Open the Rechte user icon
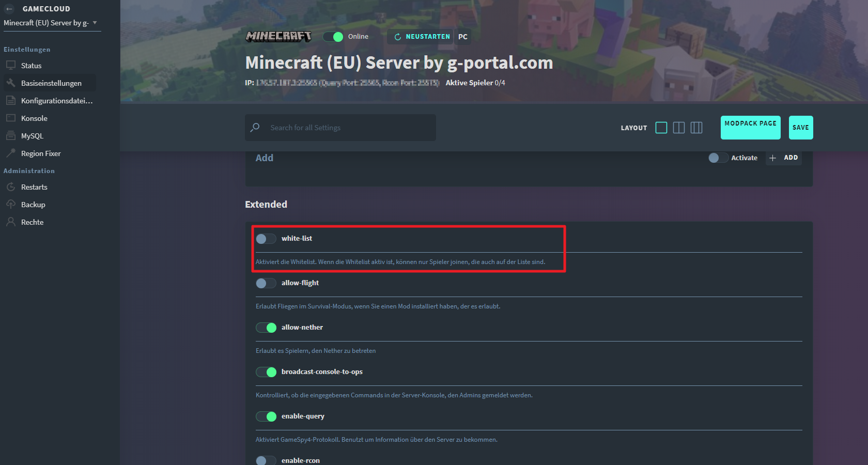Viewport: 868px width, 465px height. (11, 222)
